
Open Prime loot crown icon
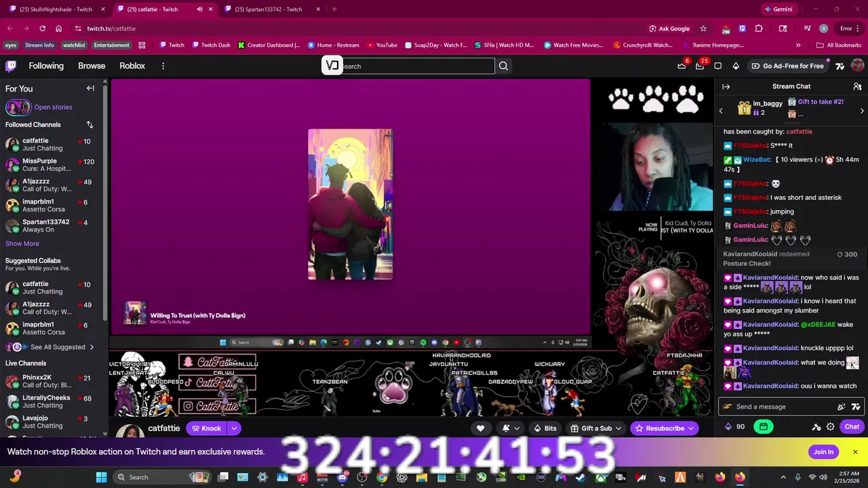[x=682, y=66]
